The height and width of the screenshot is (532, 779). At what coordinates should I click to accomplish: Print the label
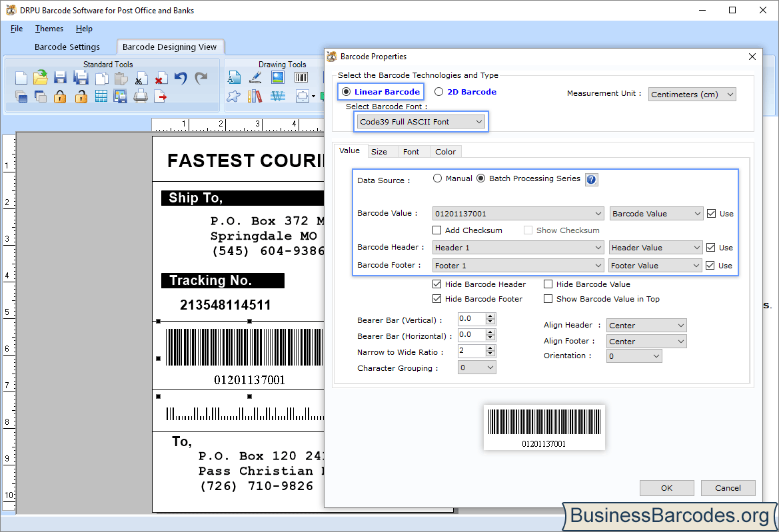[141, 97]
